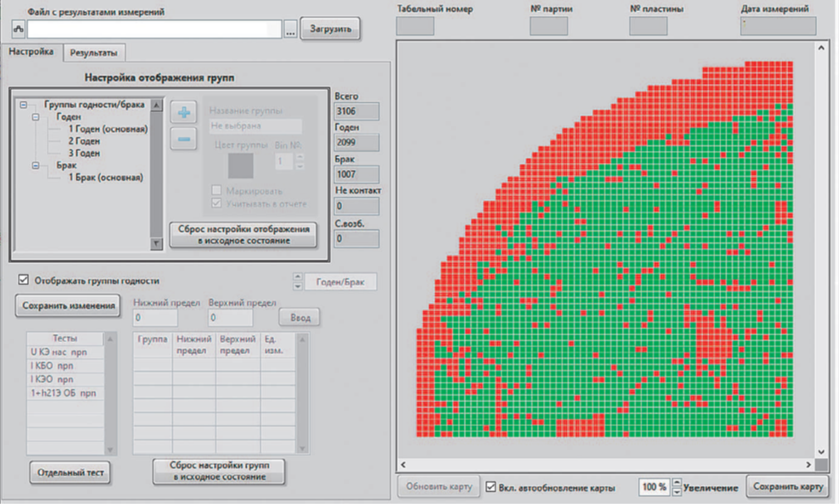Collapse the Брак tree branch
The height and width of the screenshot is (504, 839).
(36, 165)
